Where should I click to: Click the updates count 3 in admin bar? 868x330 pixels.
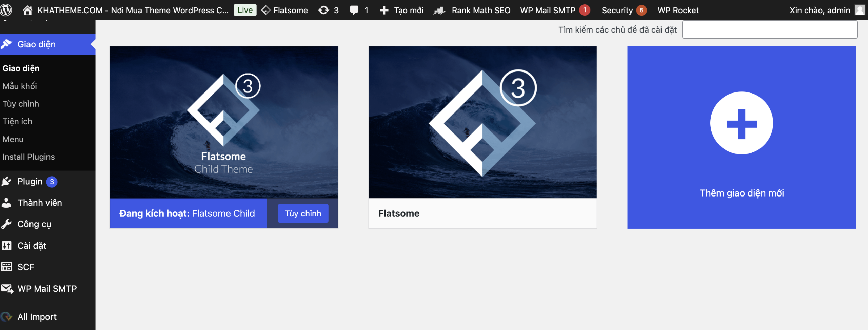[336, 11]
